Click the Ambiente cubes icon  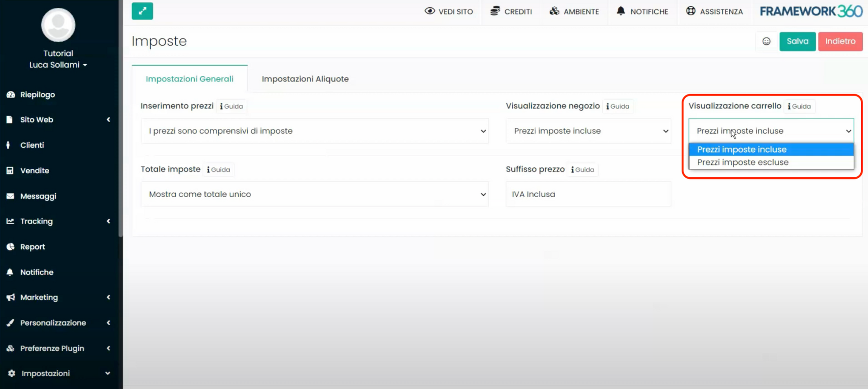point(554,11)
